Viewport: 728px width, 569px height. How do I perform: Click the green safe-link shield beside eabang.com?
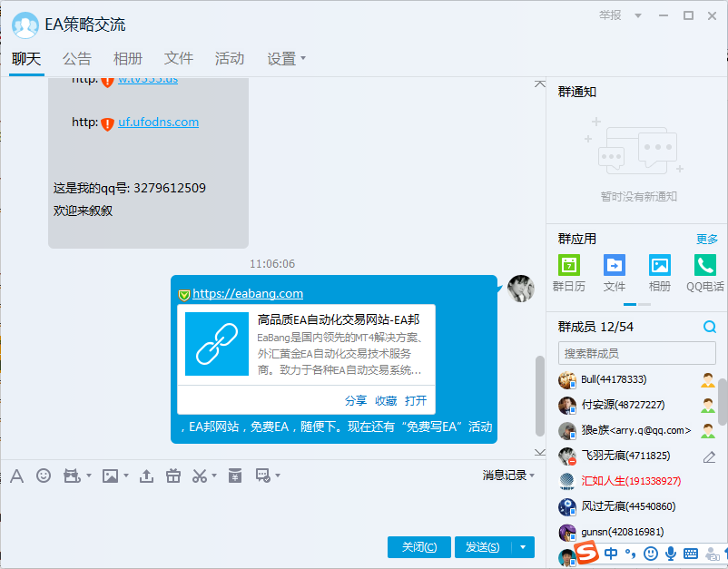pos(184,294)
